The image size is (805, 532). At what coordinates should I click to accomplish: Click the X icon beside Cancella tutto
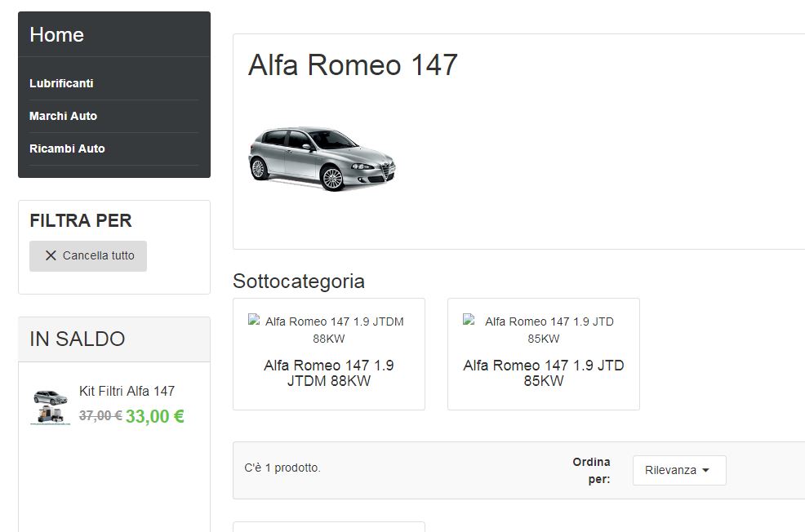(51, 255)
